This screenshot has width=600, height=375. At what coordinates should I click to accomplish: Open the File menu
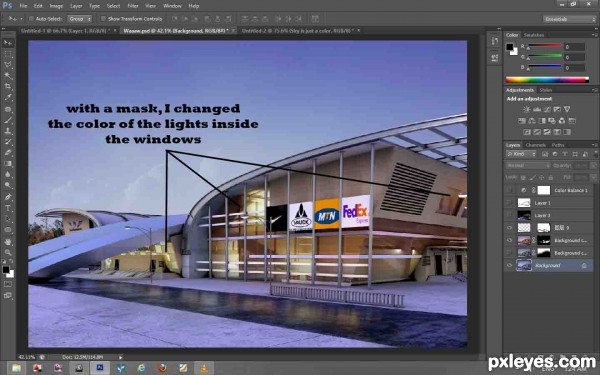click(x=23, y=6)
